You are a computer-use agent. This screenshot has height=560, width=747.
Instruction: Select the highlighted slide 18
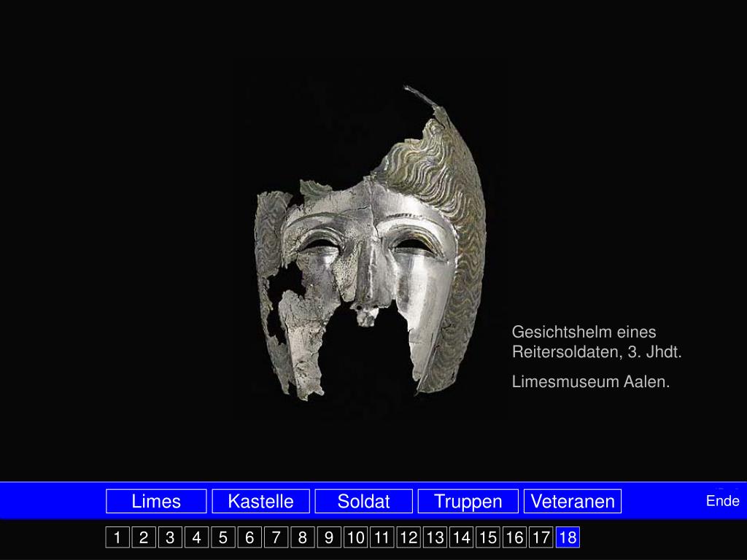point(568,537)
